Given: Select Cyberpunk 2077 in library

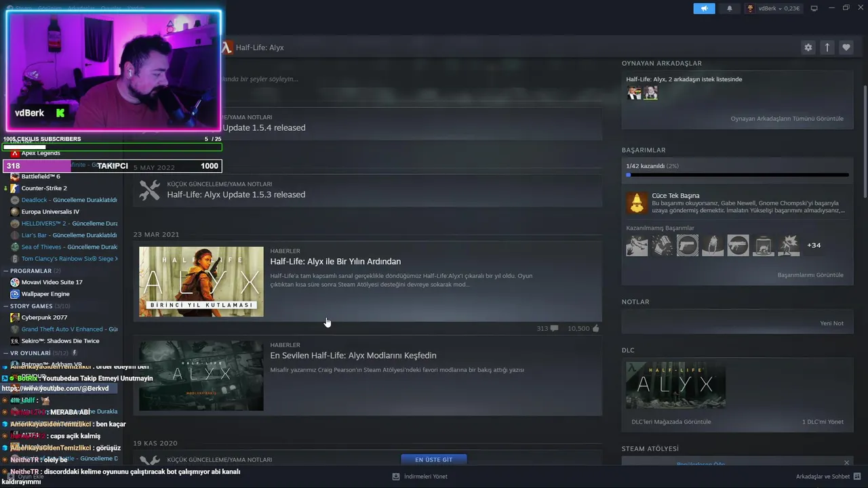Looking at the screenshot, I should click(44, 317).
